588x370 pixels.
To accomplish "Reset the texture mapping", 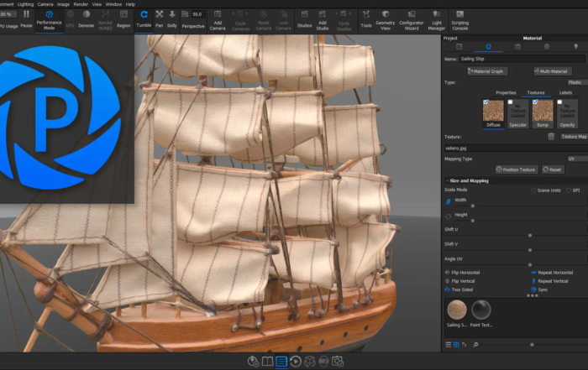I will coord(553,169).
